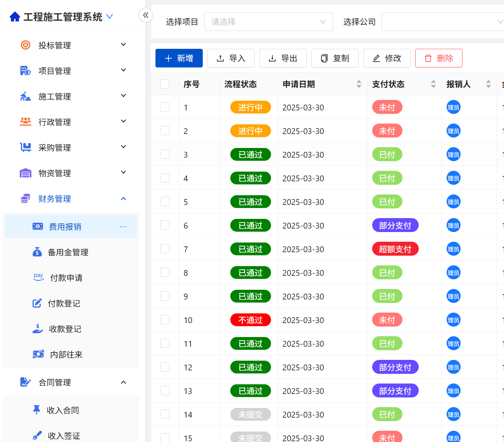This screenshot has height=442, width=504.
Task: Click the 新增 button
Action: [179, 58]
